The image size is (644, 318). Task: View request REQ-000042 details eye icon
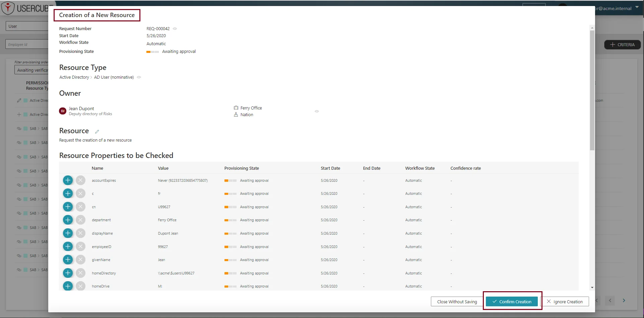tap(175, 29)
